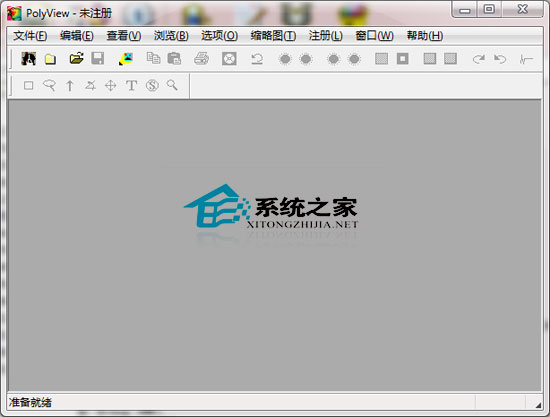The height and width of the screenshot is (417, 550).
Task: Click the rotate clockwise arrow icon
Action: (x=478, y=59)
